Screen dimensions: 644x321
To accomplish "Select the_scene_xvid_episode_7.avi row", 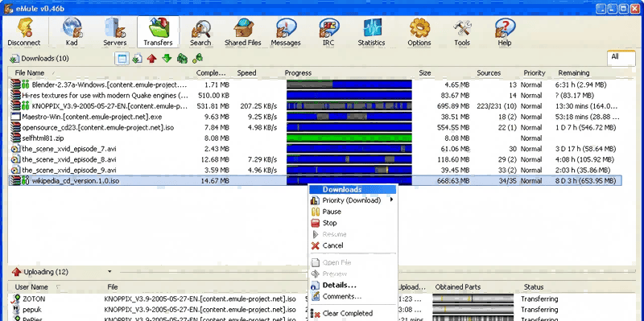I will pyautogui.click(x=315, y=149).
